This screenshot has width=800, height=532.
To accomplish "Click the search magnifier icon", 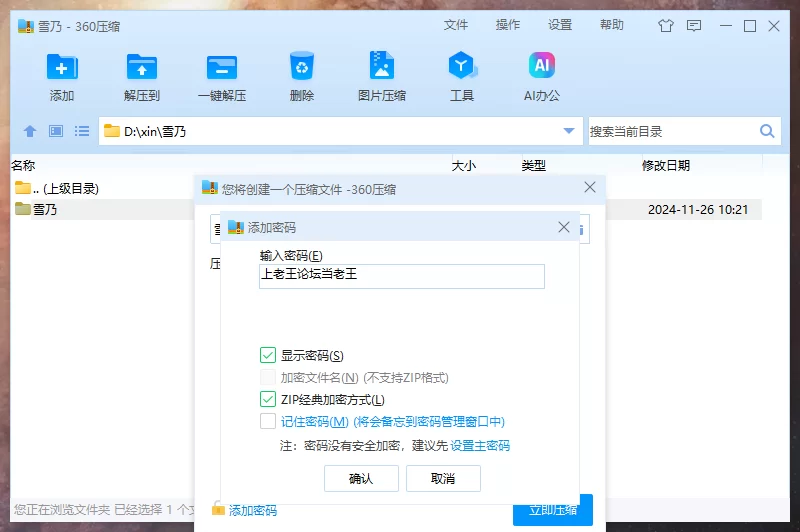I will pyautogui.click(x=767, y=131).
